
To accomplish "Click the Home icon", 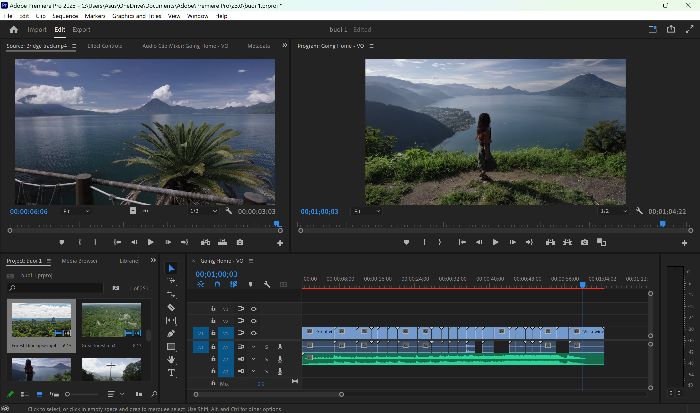I will point(13,29).
